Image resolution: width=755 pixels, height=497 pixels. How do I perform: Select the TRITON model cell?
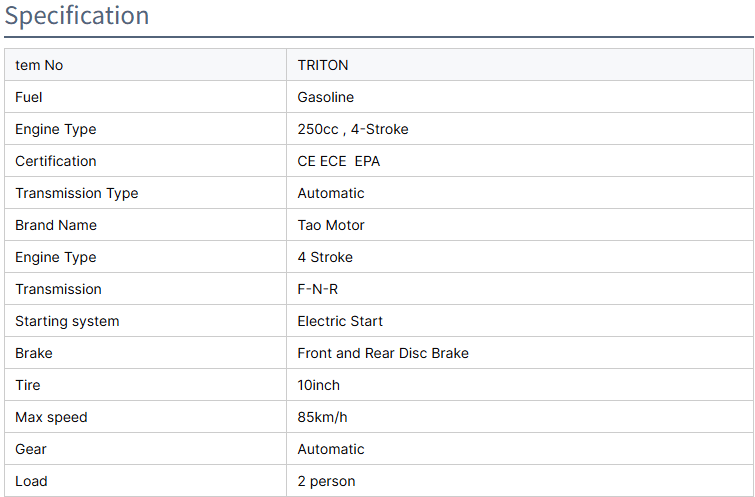(x=322, y=65)
